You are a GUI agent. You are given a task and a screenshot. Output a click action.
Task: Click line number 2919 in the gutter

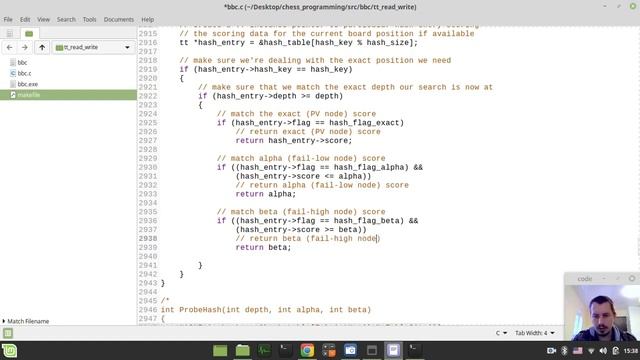(x=148, y=69)
